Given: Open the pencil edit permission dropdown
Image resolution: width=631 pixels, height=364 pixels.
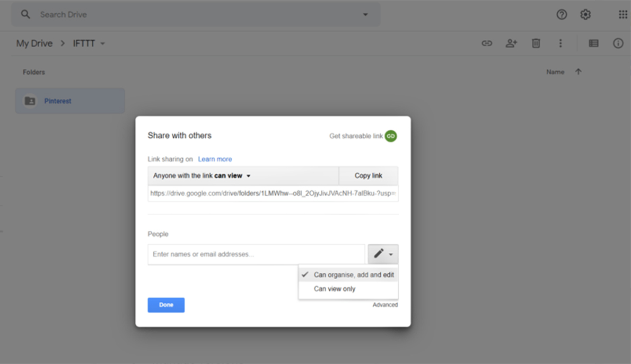Looking at the screenshot, I should [383, 254].
